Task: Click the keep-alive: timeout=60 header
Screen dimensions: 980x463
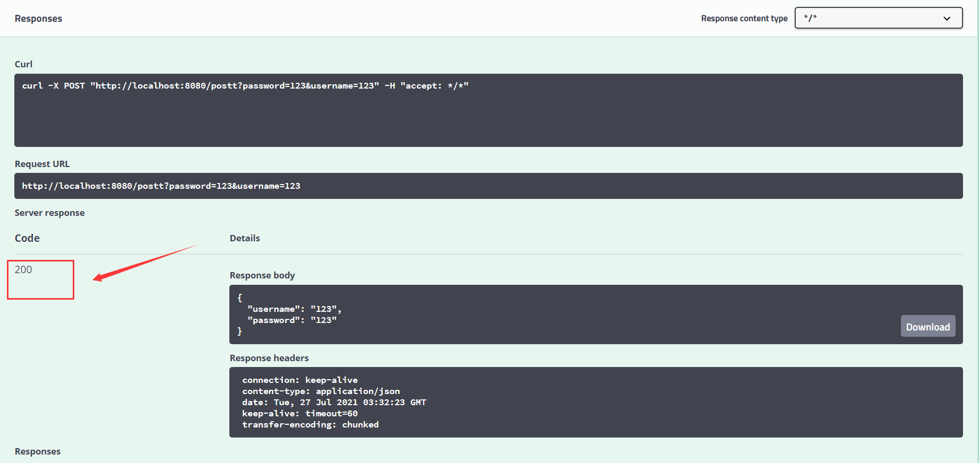Action: [300, 414]
